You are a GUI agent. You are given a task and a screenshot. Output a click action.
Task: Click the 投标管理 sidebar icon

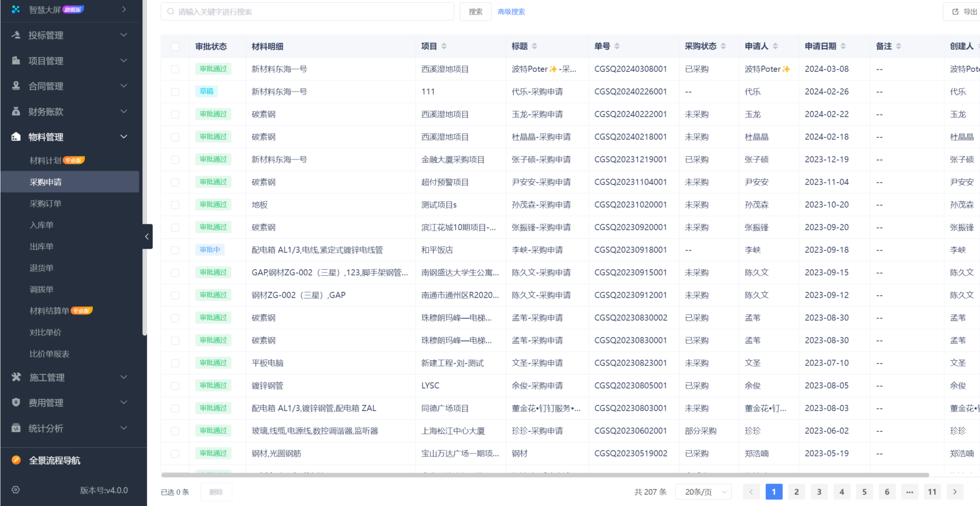16,35
